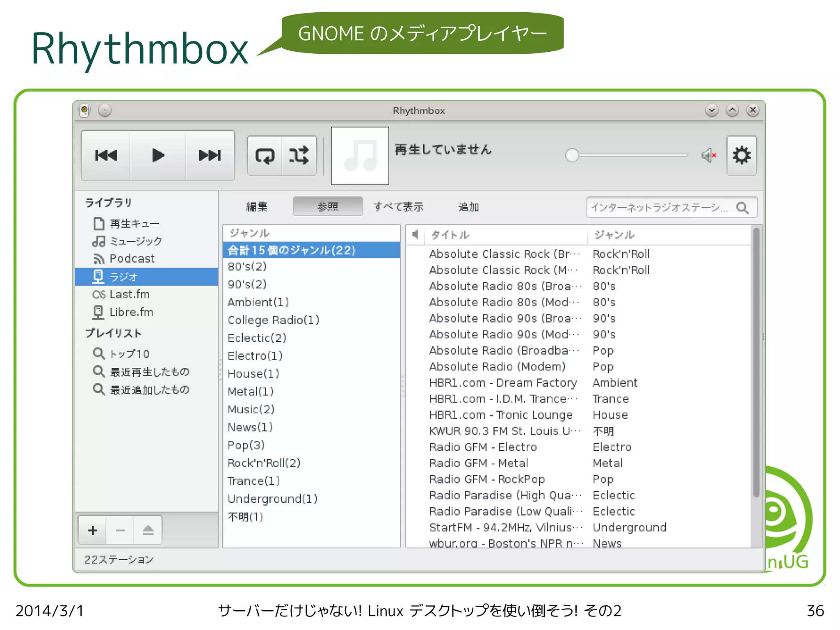This screenshot has width=840, height=630.
Task: Click the muted volume speaker icon
Action: [x=708, y=156]
